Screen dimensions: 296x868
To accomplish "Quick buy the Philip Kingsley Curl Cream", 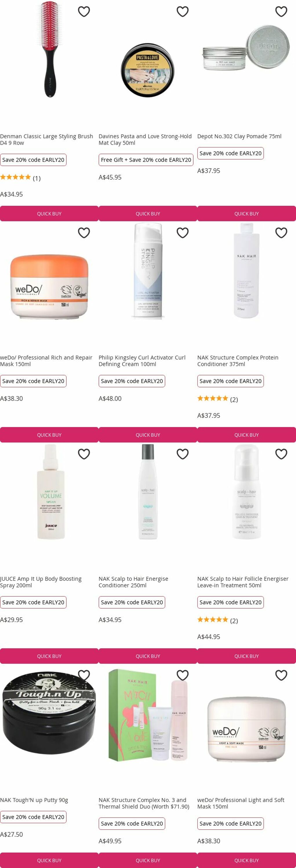I will tap(148, 435).
